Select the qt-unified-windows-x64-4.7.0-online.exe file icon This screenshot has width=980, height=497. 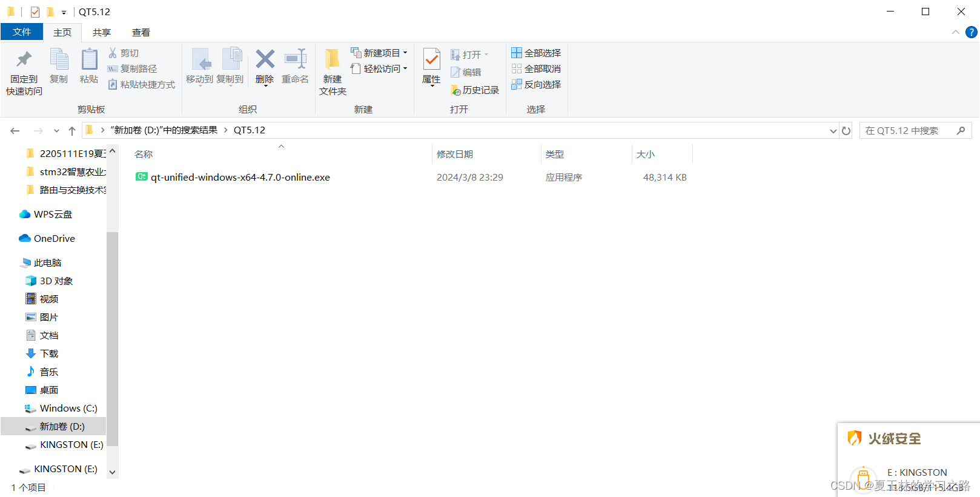point(142,177)
